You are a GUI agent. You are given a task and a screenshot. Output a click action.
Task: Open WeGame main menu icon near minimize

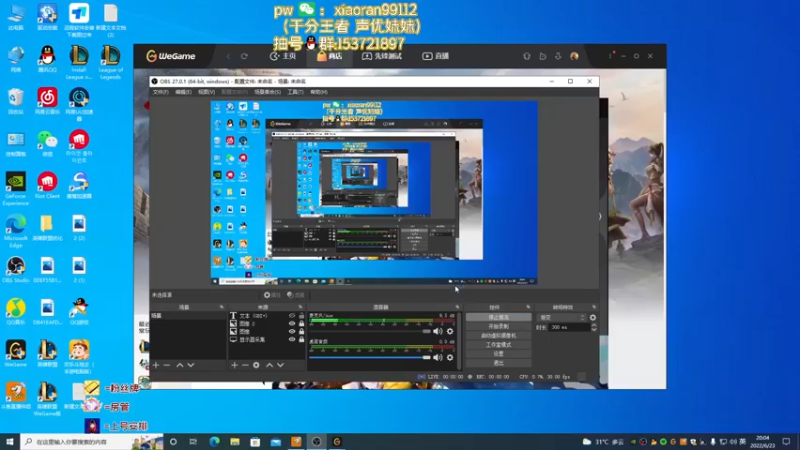coord(610,56)
